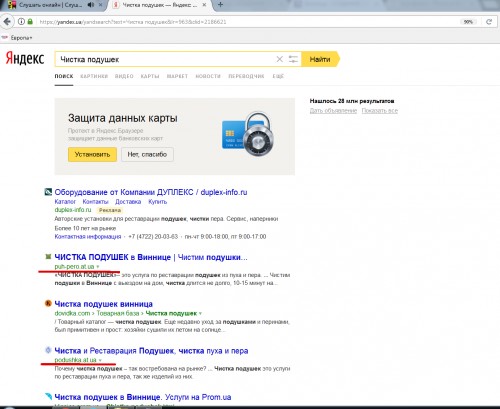Click favicon next to ЧИСТКА ПОДУШЕК в Виннице

pyautogui.click(x=48, y=257)
